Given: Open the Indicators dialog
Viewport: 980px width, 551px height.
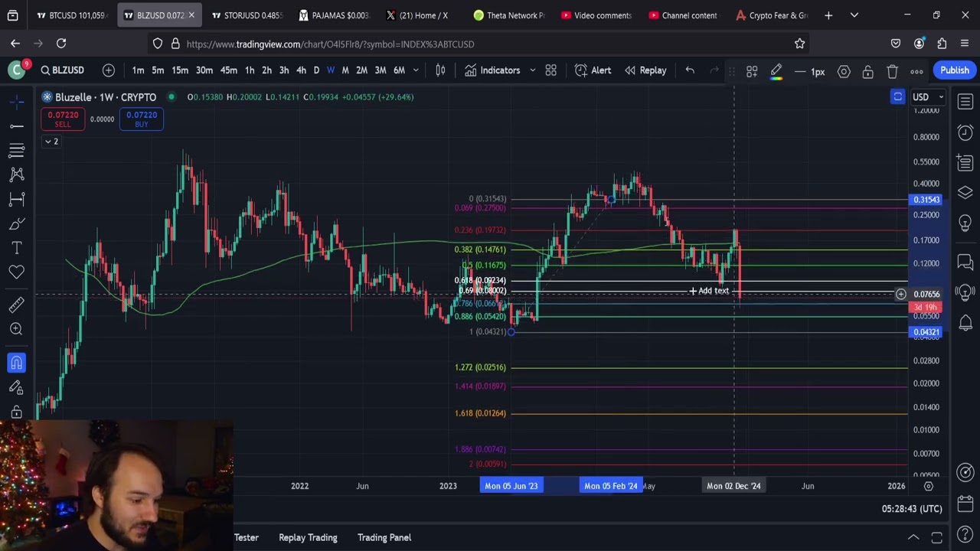Looking at the screenshot, I should tap(492, 70).
